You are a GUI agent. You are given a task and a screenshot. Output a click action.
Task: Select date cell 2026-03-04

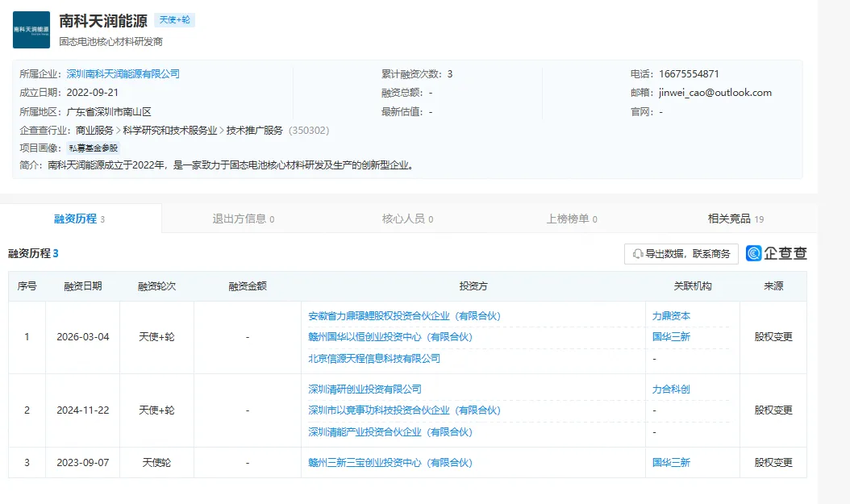[x=83, y=337]
